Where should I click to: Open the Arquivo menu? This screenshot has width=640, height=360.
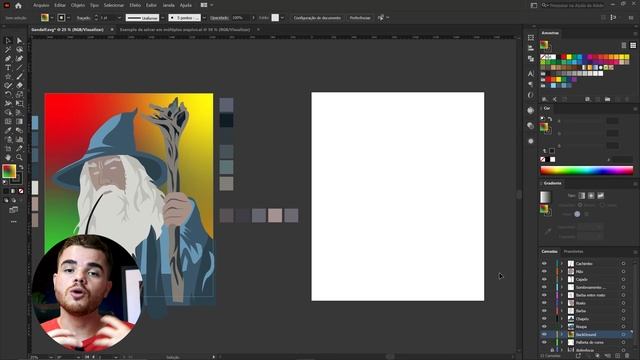pyautogui.click(x=41, y=5)
